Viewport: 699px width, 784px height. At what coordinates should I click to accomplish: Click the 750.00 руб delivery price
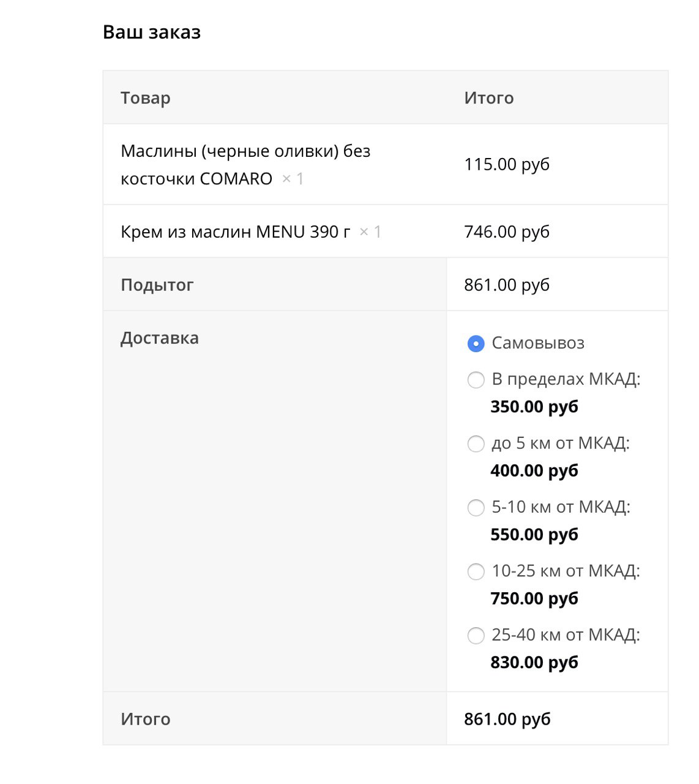[x=534, y=598]
